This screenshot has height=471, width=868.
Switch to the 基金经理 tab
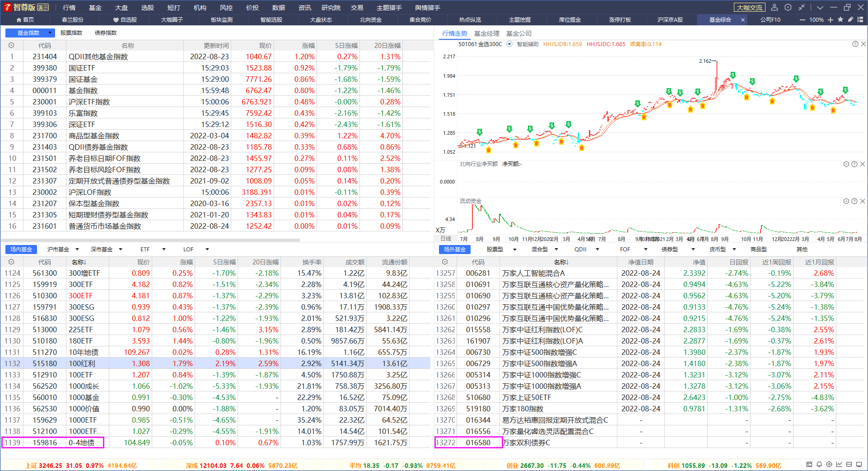(486, 33)
